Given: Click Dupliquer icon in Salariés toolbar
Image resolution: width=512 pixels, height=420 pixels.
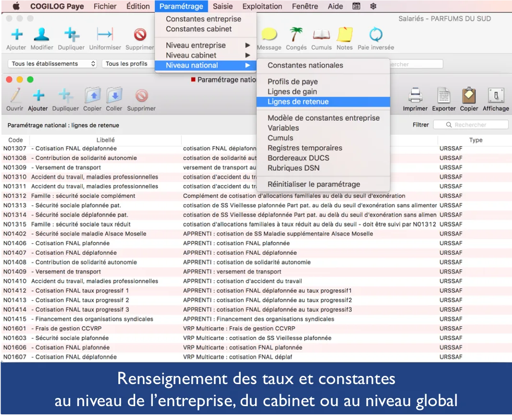Looking at the screenshot, I should 71,34.
